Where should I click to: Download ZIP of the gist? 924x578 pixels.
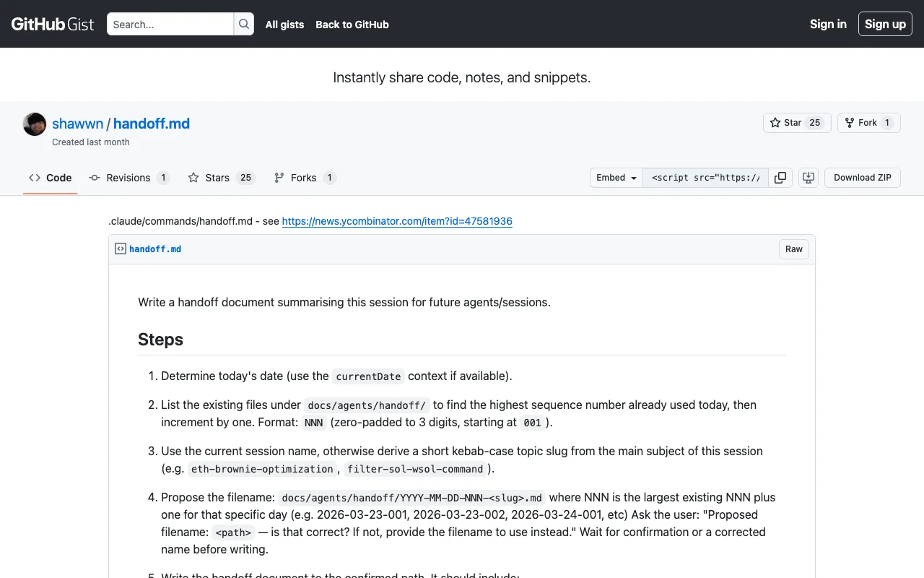pos(863,178)
